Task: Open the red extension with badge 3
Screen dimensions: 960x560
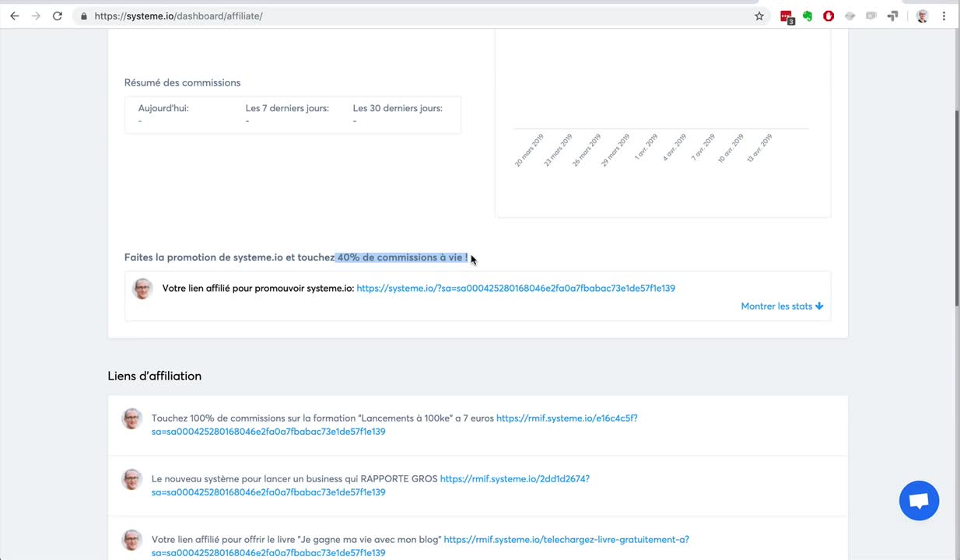Action: (787, 16)
